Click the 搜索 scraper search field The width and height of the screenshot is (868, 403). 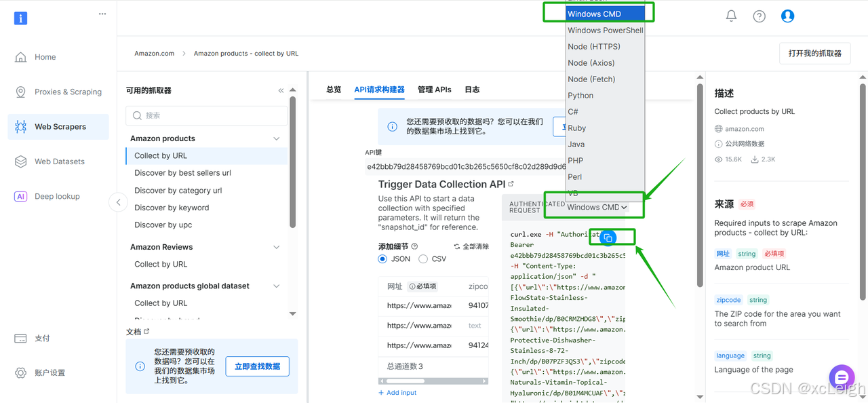pos(207,115)
